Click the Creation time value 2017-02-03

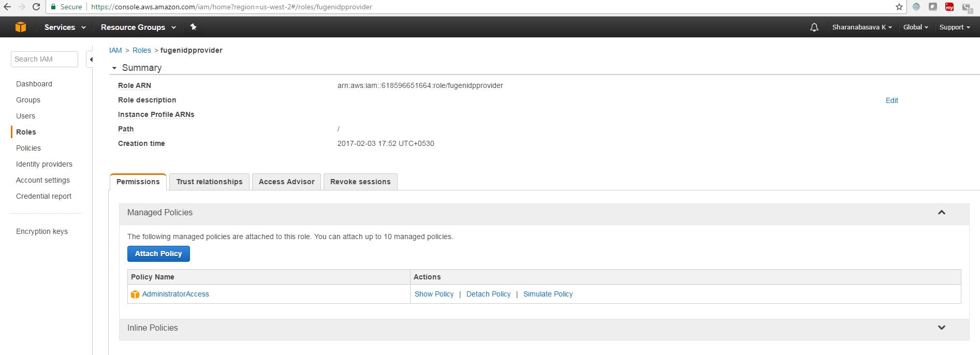point(386,143)
